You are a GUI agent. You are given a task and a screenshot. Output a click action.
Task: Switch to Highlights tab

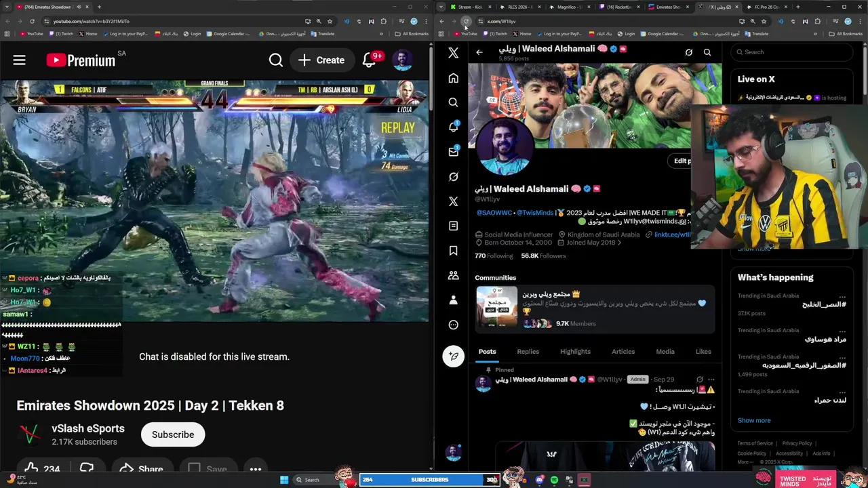tap(575, 352)
